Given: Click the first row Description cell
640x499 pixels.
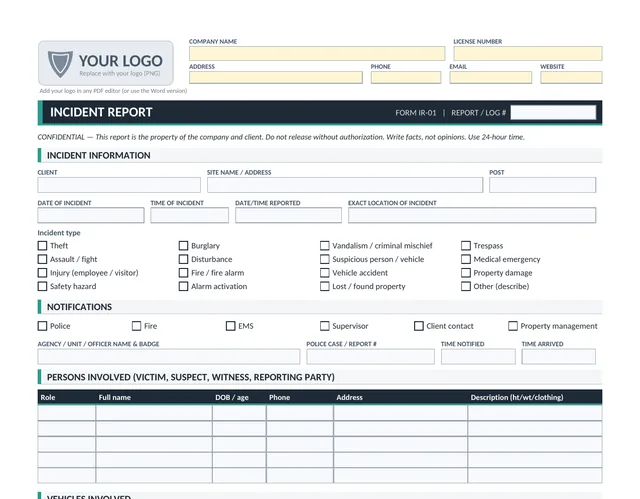Looking at the screenshot, I should point(535,413).
